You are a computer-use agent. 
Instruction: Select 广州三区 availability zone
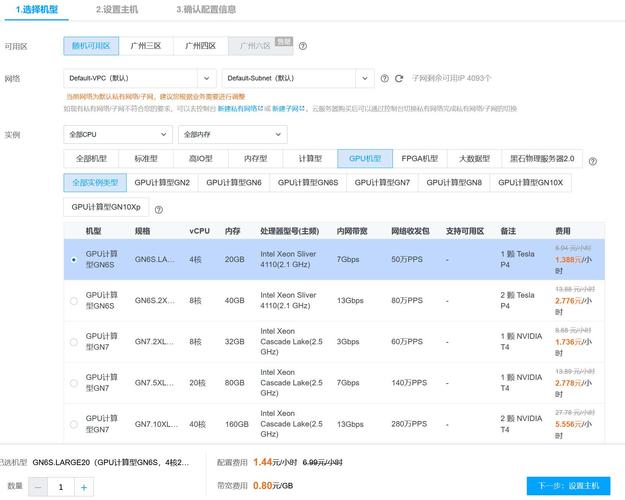(x=146, y=46)
